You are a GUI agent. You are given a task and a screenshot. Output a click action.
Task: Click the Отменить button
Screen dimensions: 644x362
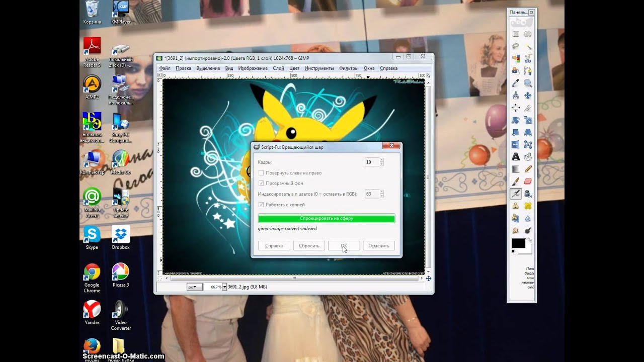pyautogui.click(x=379, y=246)
